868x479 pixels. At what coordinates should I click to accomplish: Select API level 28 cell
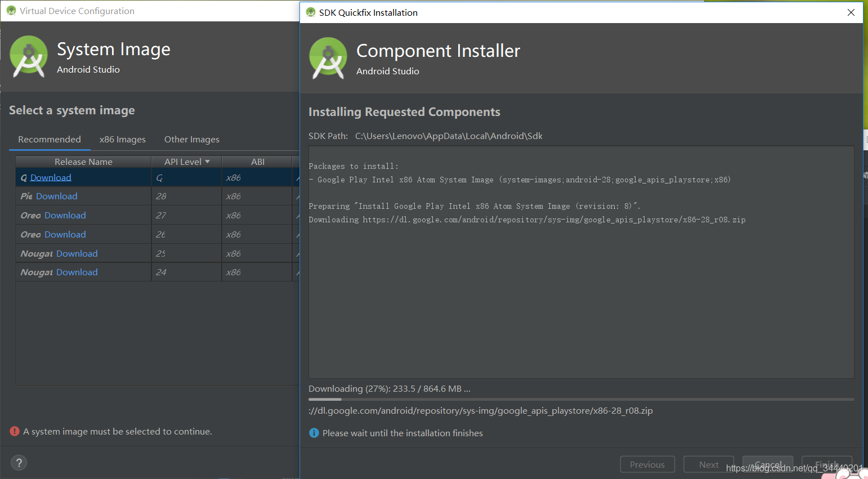186,196
